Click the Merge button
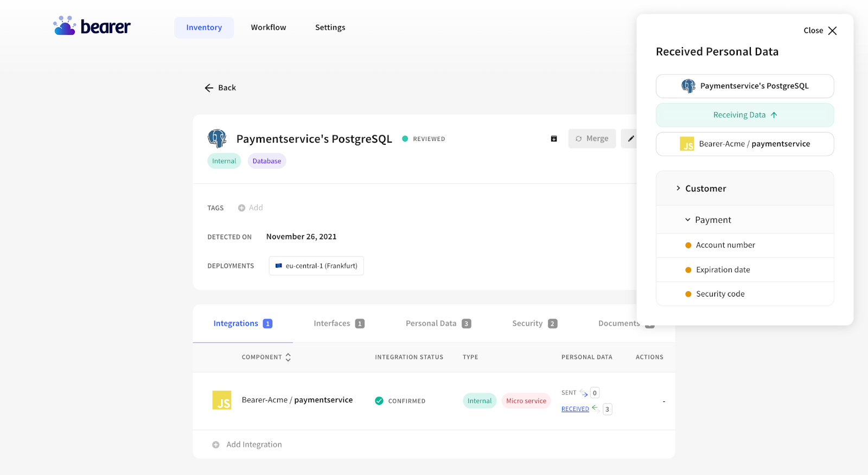868x475 pixels. (592, 139)
